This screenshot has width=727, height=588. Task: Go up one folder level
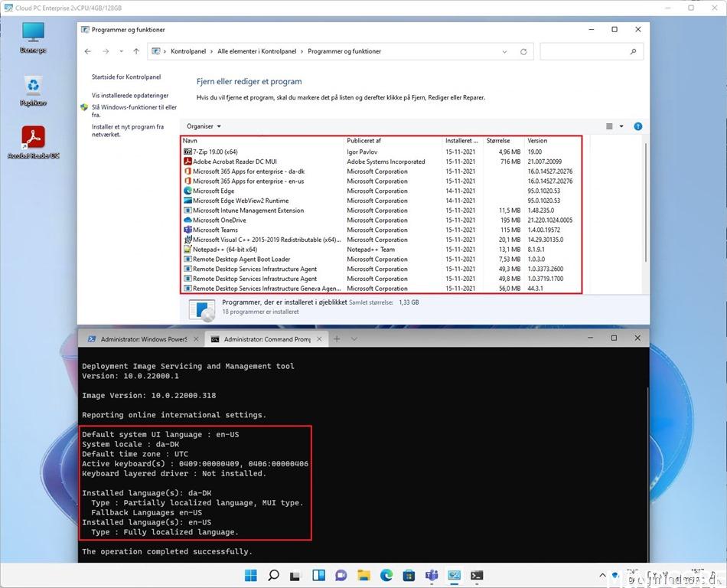coord(136,52)
